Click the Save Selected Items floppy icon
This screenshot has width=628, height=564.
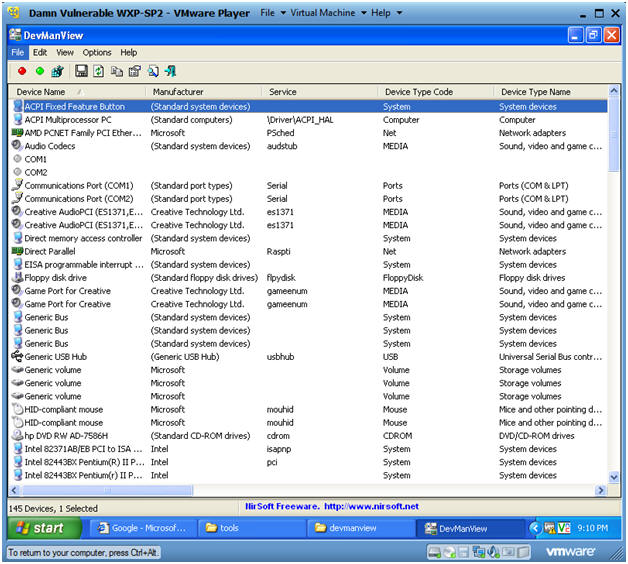pyautogui.click(x=81, y=71)
